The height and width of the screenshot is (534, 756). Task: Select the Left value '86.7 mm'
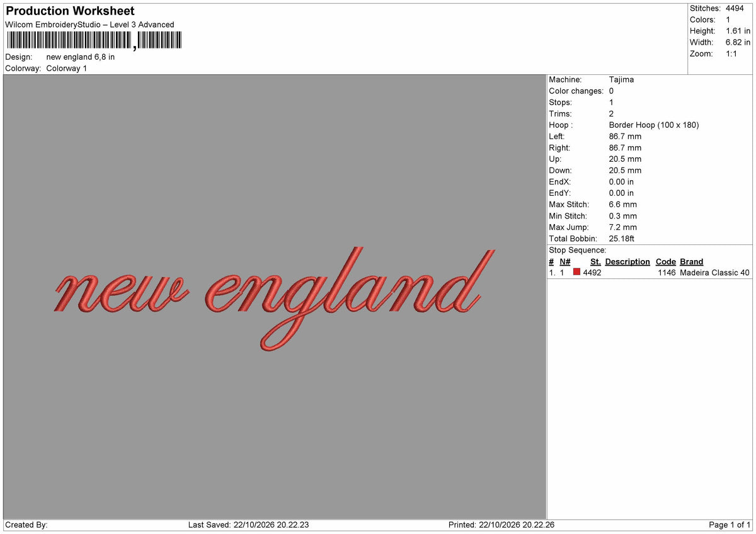tap(625, 136)
